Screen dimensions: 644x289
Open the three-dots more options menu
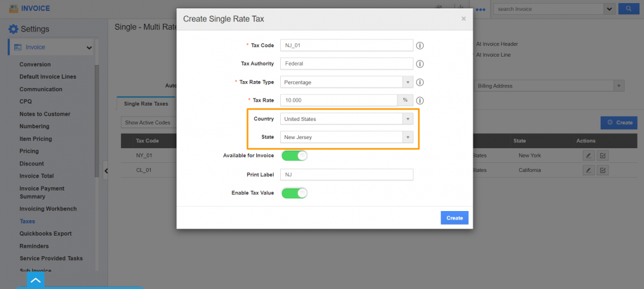pos(480,10)
